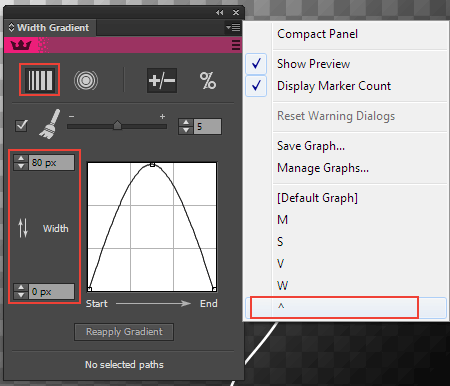The height and width of the screenshot is (386, 450).
Task: Click the Reapply Gradient button
Action: click(124, 332)
